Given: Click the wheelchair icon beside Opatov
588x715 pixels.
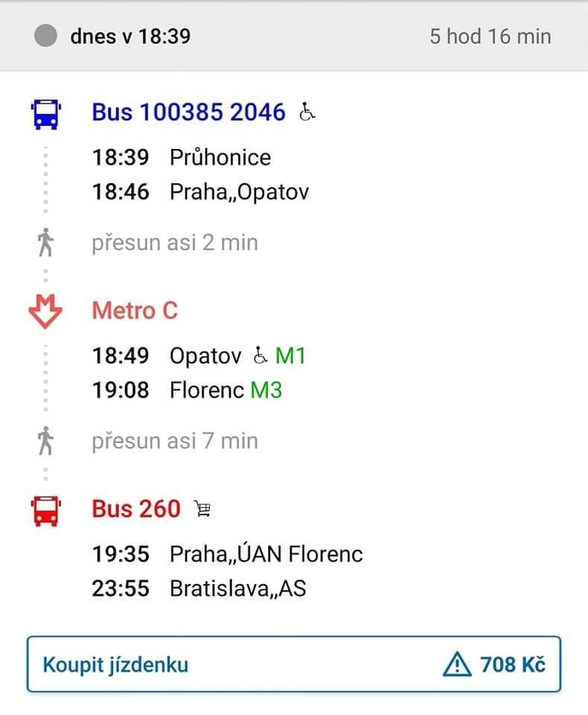Looking at the screenshot, I should click(x=260, y=356).
